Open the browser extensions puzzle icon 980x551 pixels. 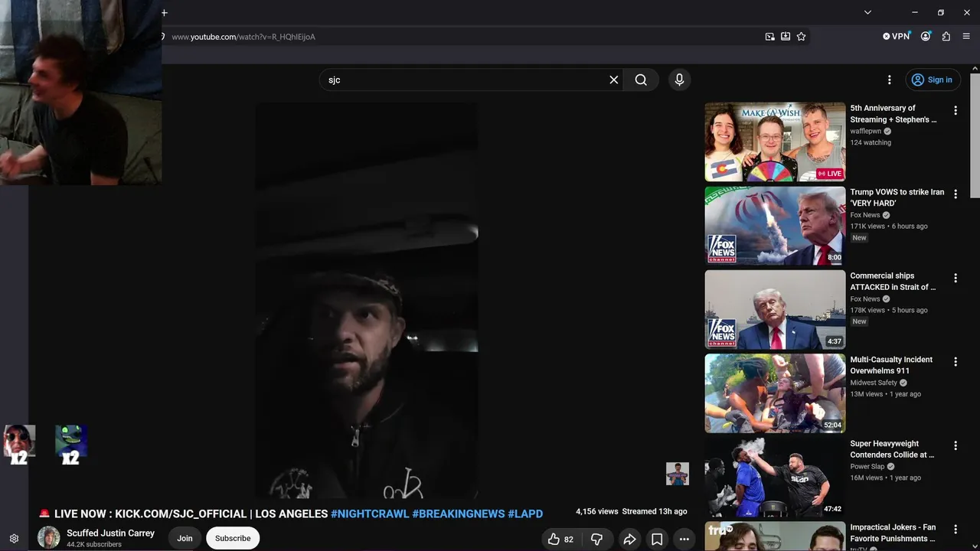(946, 36)
